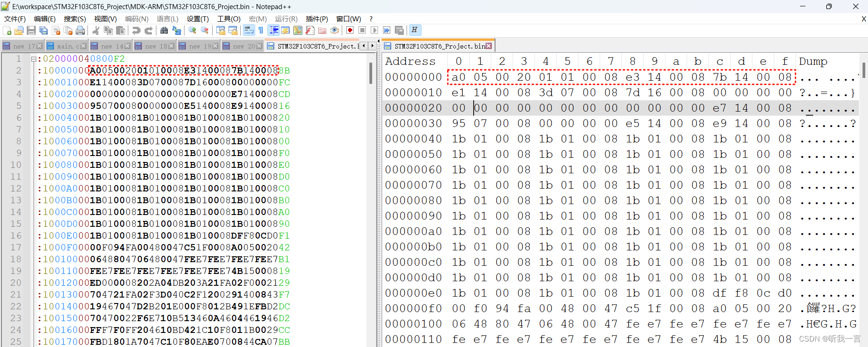Toggle Hex-Editor view with H icon

click(414, 30)
